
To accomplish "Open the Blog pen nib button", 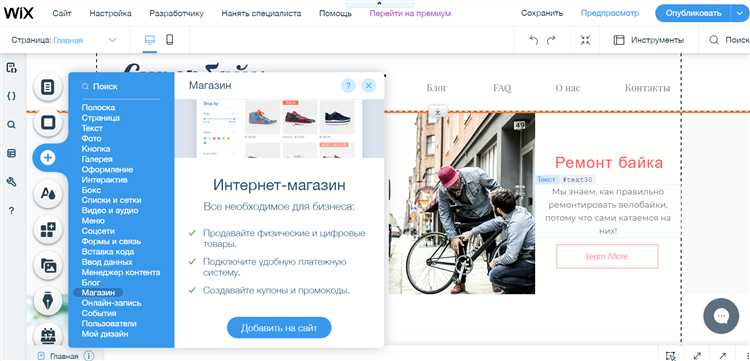I will [47, 301].
